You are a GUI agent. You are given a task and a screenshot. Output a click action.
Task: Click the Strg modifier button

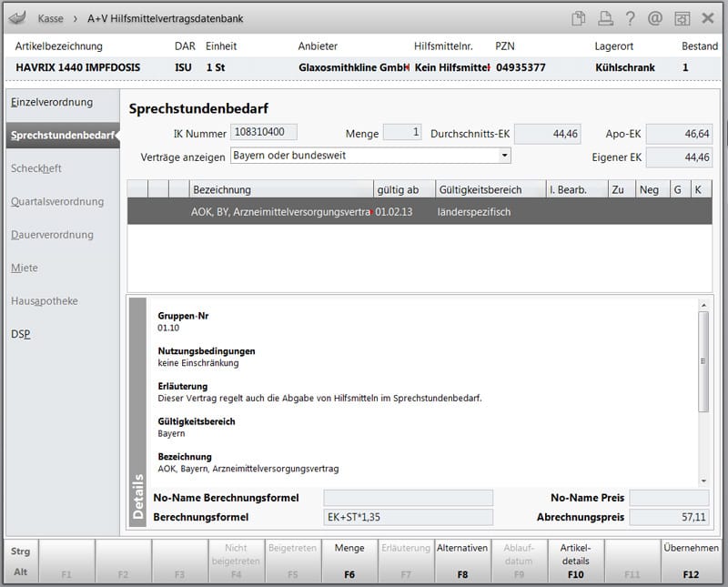(20, 552)
